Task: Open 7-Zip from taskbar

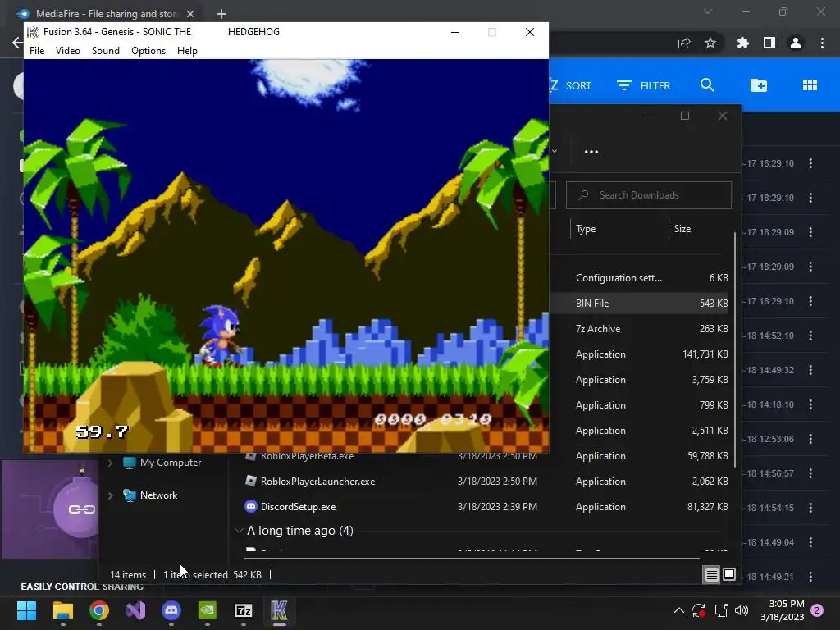Action: 244,610
